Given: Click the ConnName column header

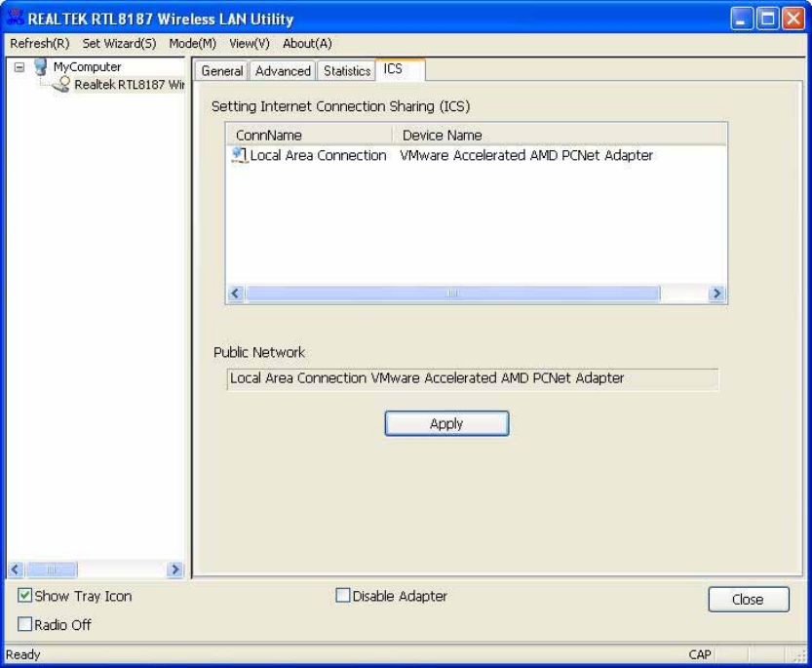Looking at the screenshot, I should coord(309,136).
